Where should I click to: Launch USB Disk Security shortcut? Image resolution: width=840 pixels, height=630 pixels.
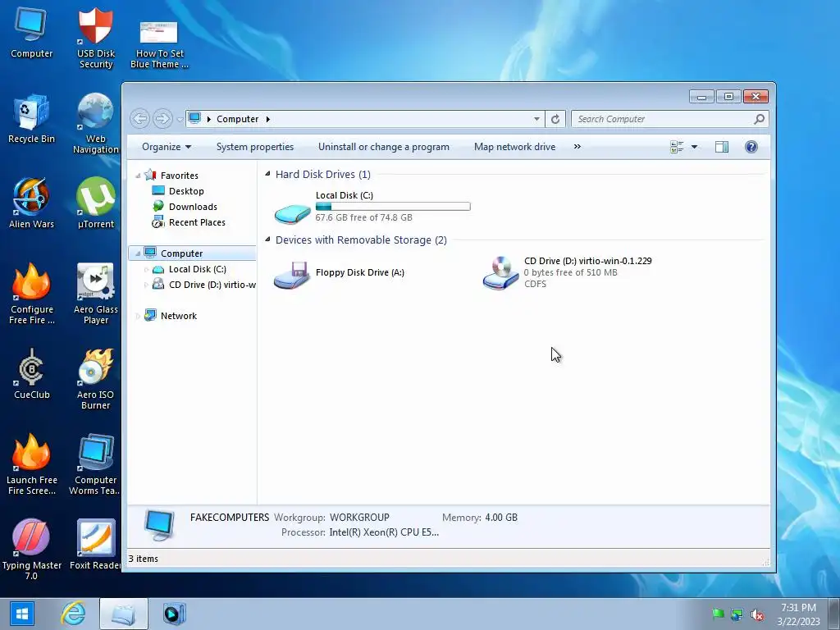click(x=95, y=36)
